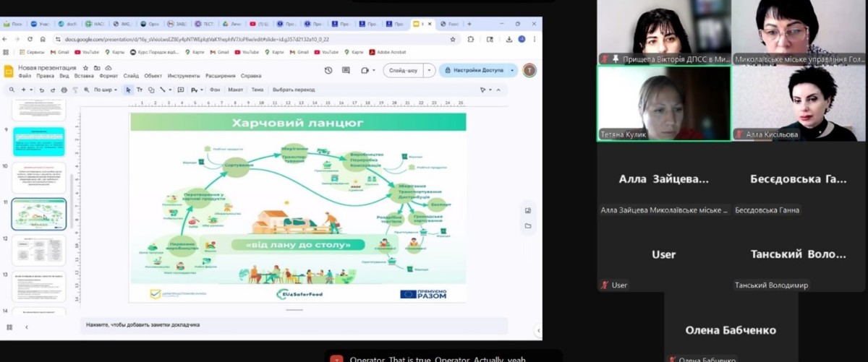Select slide 9 thumbnail
868x362 pixels.
click(x=39, y=142)
